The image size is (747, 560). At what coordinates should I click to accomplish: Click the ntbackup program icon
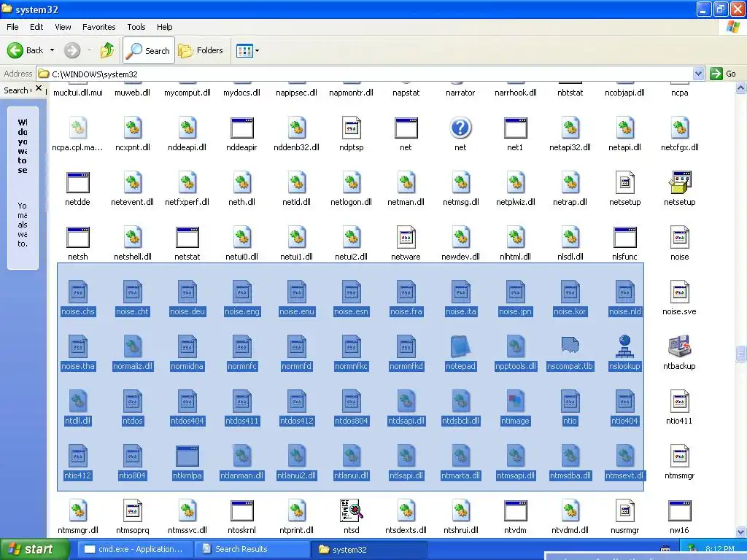[x=679, y=346]
